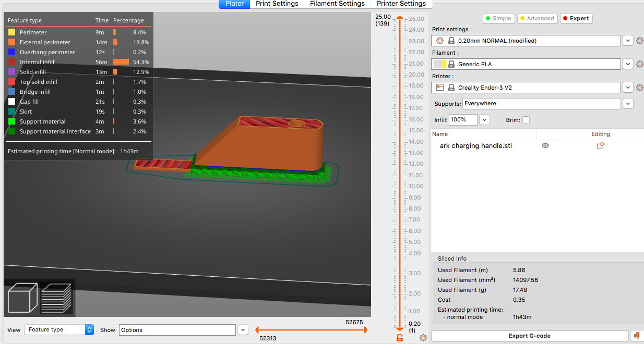Open the filament preset dropdown arrow
The height and width of the screenshot is (344, 644).
(628, 64)
